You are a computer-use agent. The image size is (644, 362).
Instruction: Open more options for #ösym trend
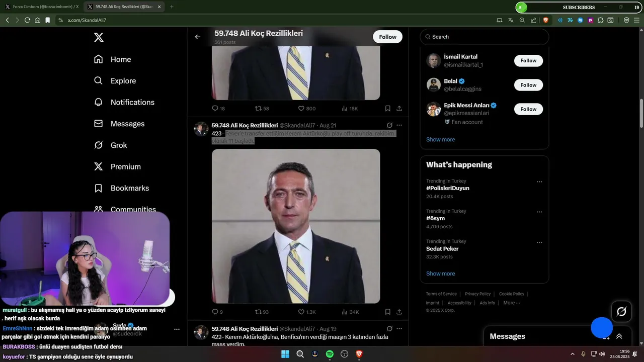point(539,212)
